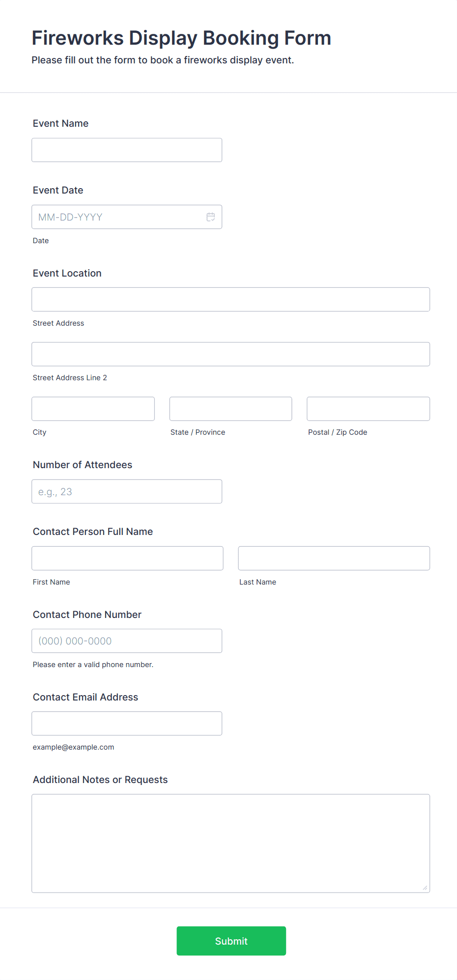Click the Street Address input field

pyautogui.click(x=230, y=300)
